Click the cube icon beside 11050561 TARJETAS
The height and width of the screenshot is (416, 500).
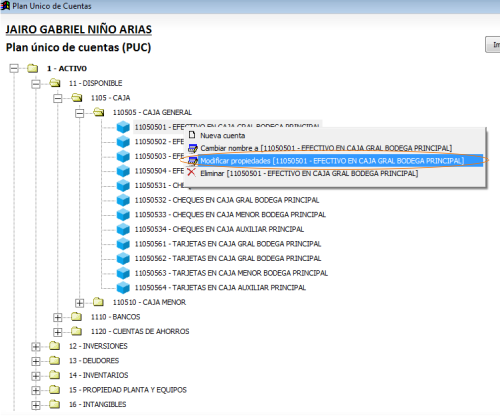tap(123, 244)
